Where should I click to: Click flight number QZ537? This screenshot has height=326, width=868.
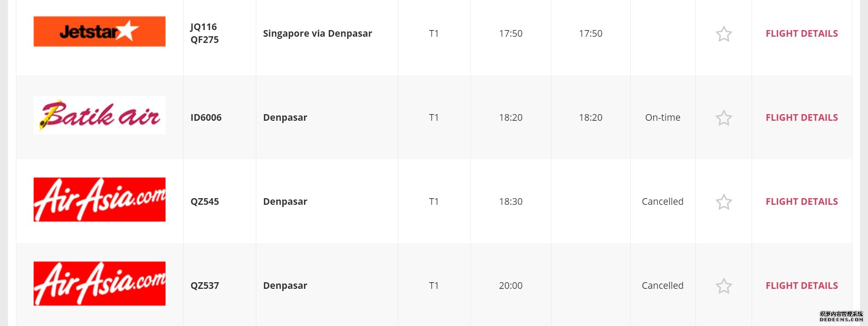click(204, 286)
